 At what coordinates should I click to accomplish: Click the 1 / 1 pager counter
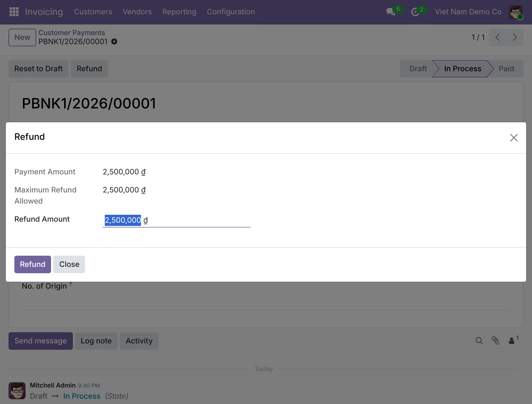(x=478, y=37)
